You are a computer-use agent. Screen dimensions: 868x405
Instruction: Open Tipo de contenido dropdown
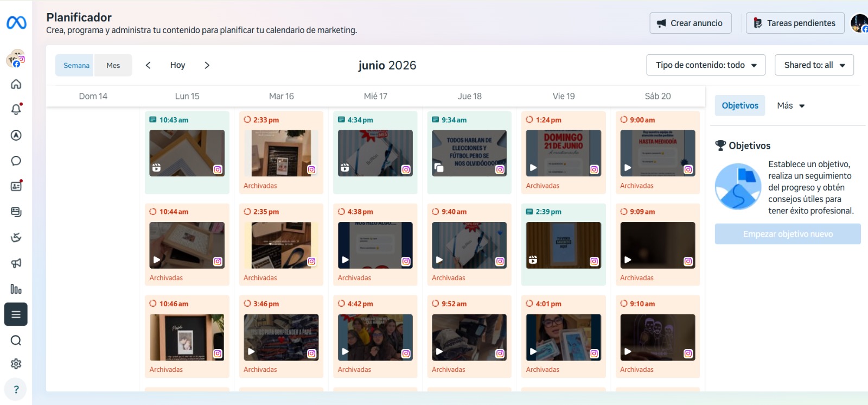click(706, 65)
